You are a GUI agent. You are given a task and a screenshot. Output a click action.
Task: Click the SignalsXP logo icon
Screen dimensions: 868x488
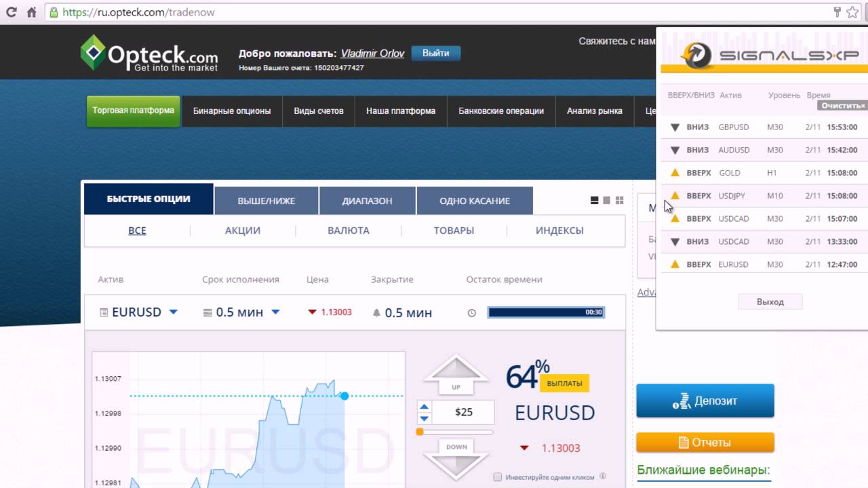[696, 56]
